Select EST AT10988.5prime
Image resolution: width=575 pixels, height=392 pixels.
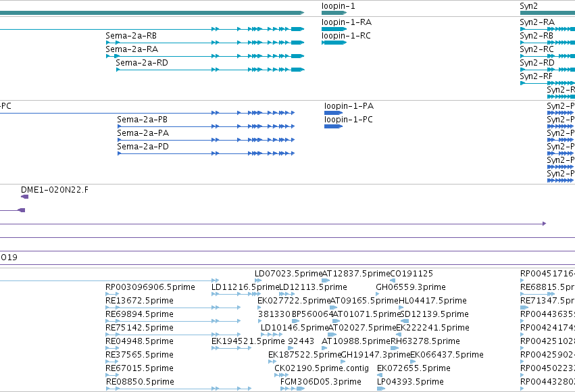pos(356,342)
